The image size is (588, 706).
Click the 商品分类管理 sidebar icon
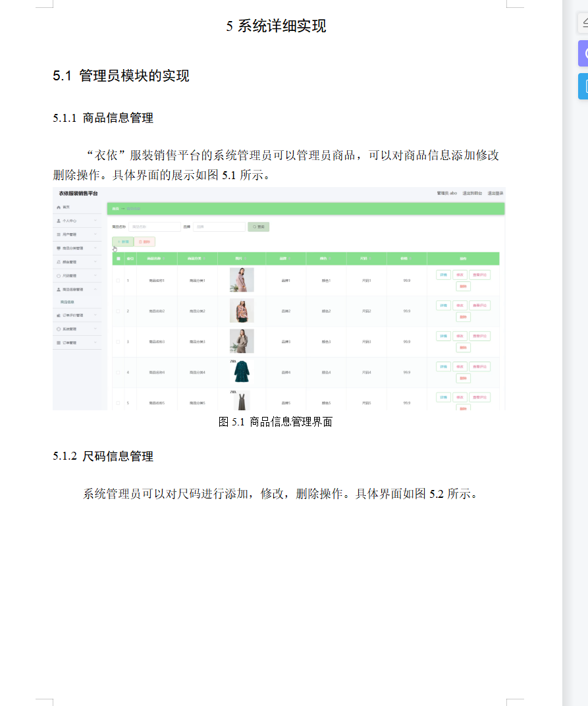click(59, 248)
